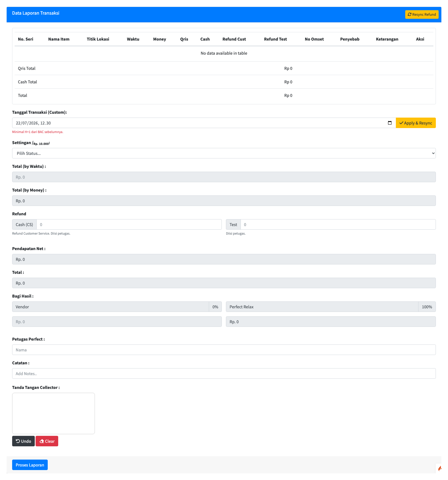Open the Pilih Status dropdown
Screen dimensions: 448x480
[x=224, y=153]
